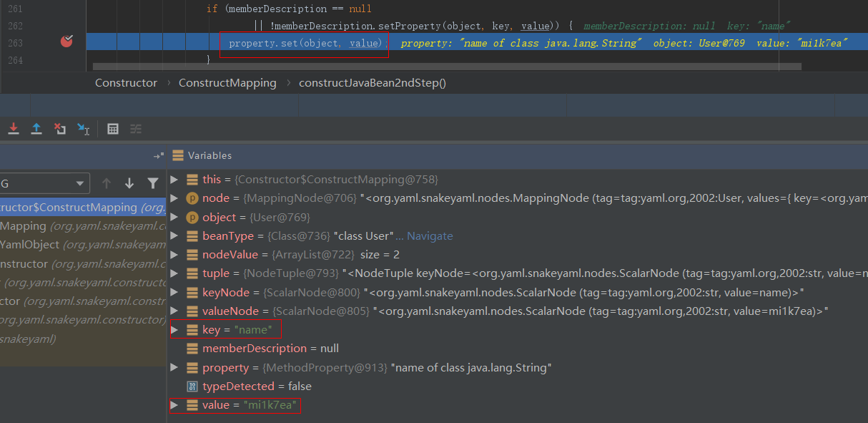The height and width of the screenshot is (423, 868).
Task: Expand the 'nodeValue' ArrayList variable
Action: tap(174, 254)
